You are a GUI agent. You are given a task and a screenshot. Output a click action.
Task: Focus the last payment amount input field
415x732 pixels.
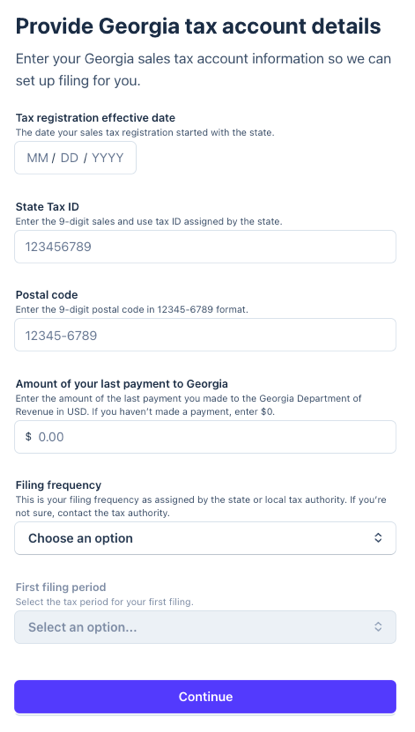(x=205, y=436)
